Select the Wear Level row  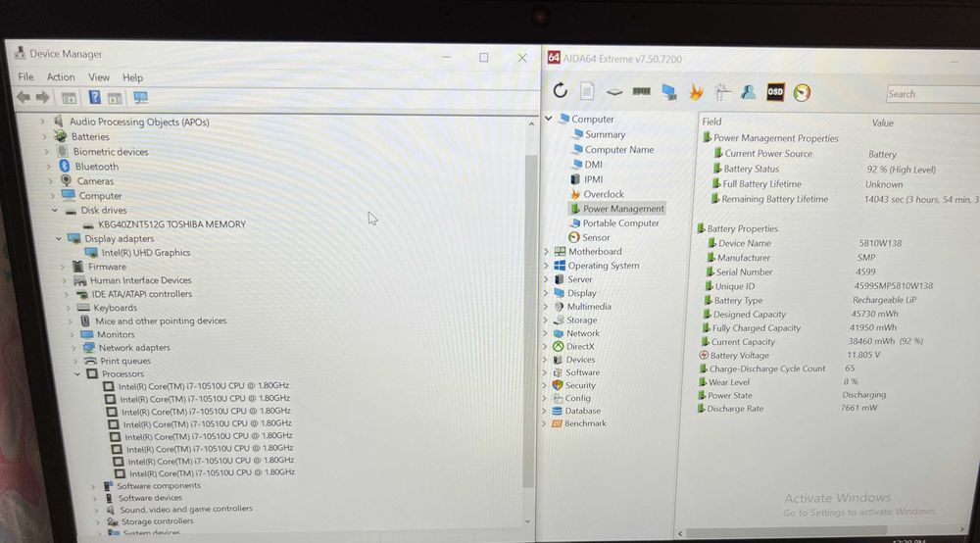pyautogui.click(x=778, y=382)
